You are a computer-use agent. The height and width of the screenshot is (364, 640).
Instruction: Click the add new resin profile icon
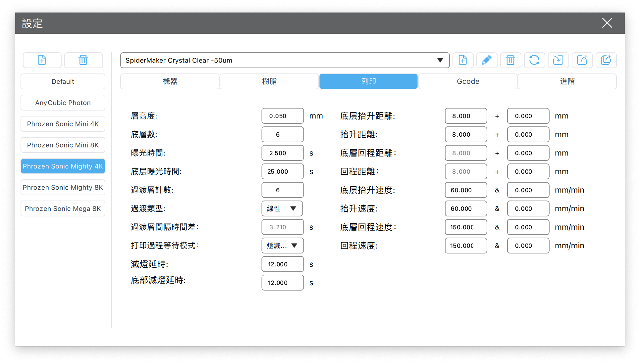point(463,60)
